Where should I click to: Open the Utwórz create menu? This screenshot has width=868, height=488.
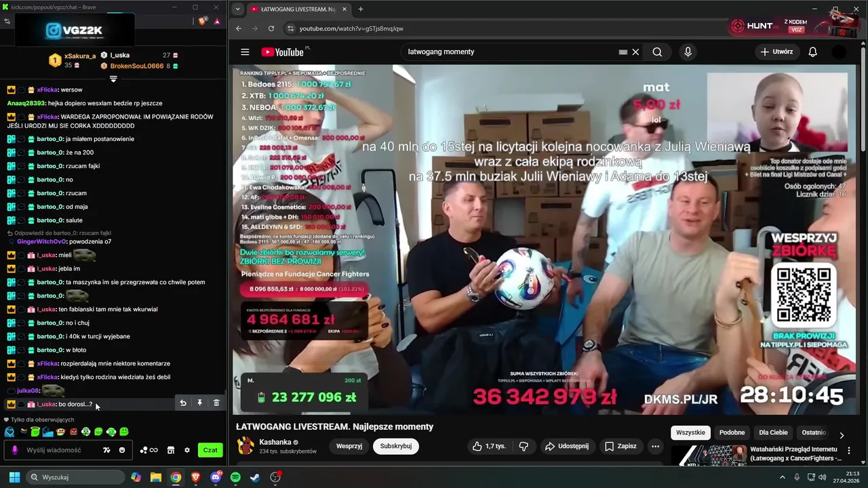click(x=776, y=52)
